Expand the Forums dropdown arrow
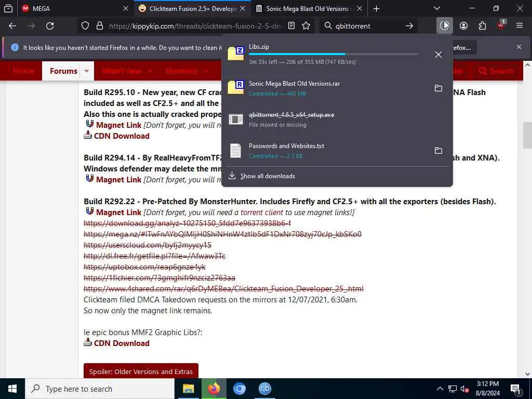The height and width of the screenshot is (399, 532). (x=87, y=71)
